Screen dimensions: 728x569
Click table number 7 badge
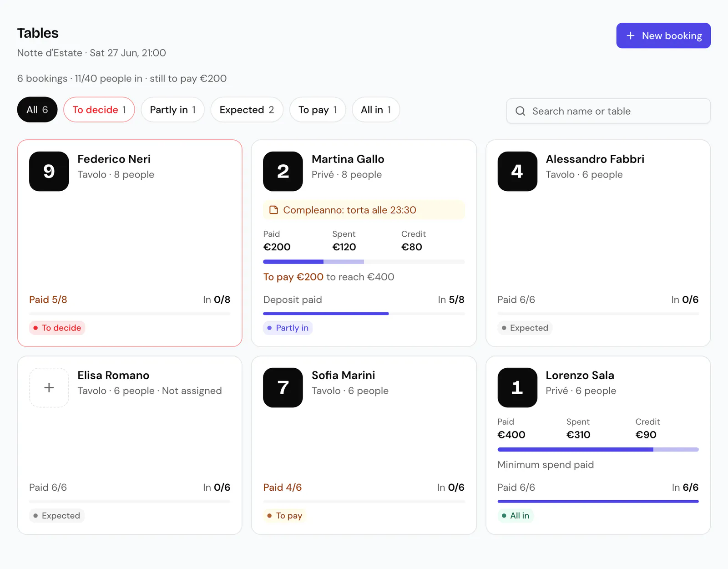click(283, 387)
